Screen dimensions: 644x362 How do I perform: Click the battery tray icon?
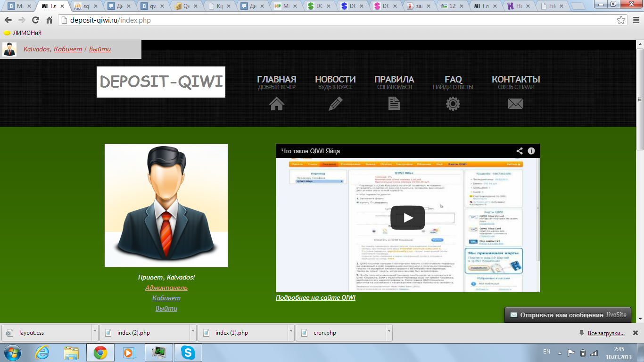583,353
